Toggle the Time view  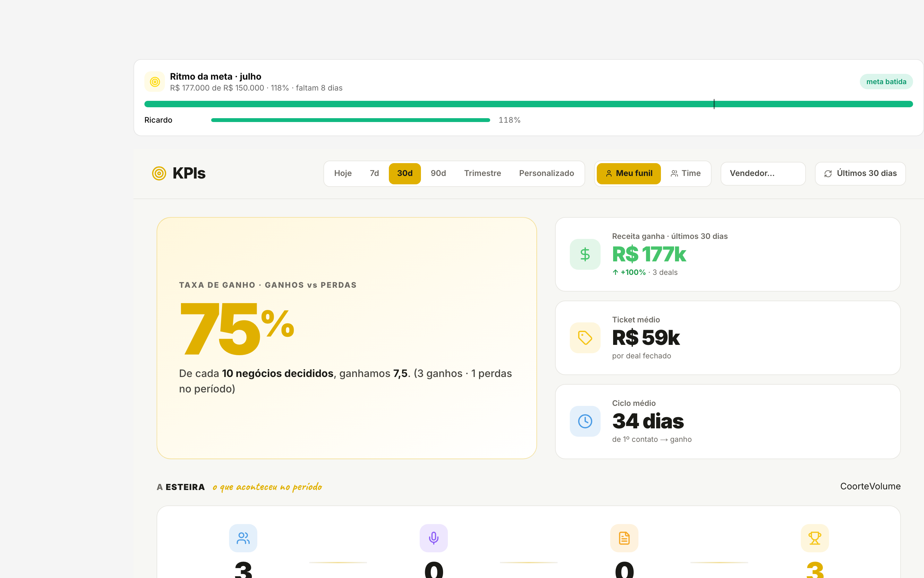[686, 173]
